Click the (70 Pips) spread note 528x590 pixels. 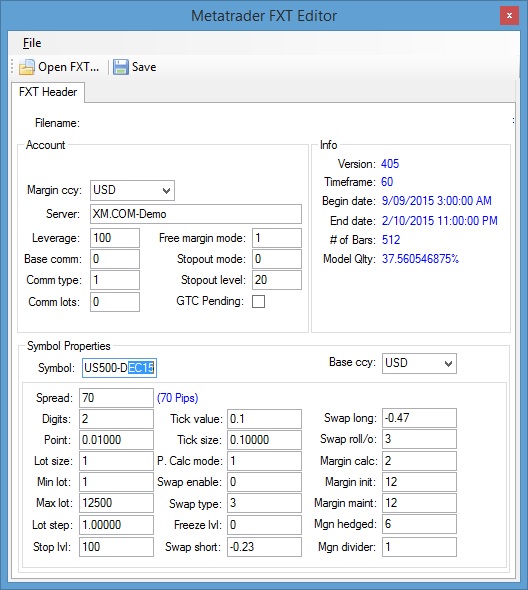178,398
